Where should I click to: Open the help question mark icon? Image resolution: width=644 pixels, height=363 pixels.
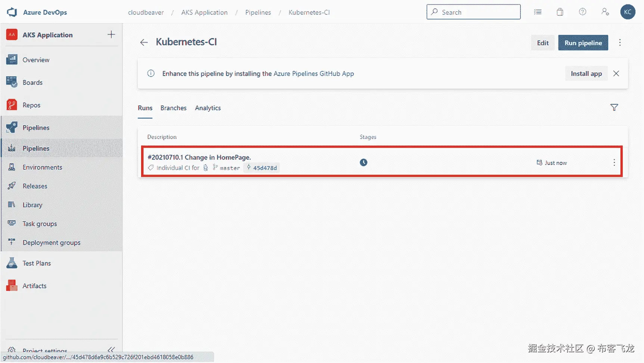(x=582, y=12)
